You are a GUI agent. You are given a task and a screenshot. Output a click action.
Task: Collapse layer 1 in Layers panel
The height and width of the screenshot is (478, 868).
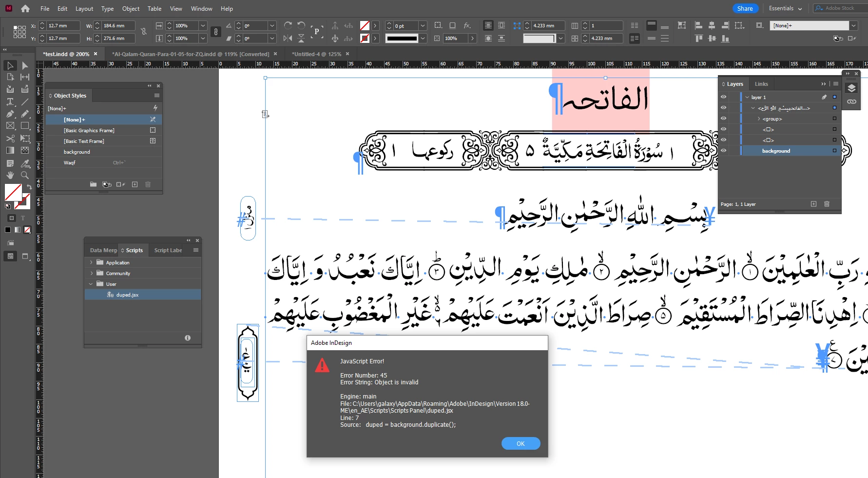coord(747,97)
